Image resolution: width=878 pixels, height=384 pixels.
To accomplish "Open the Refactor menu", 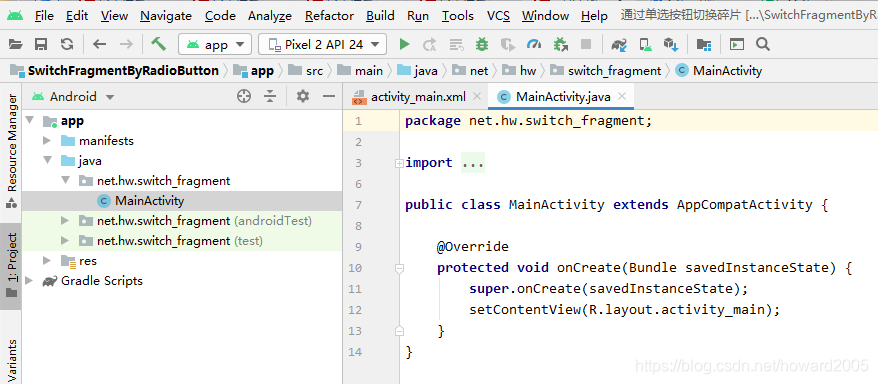I will tap(329, 16).
